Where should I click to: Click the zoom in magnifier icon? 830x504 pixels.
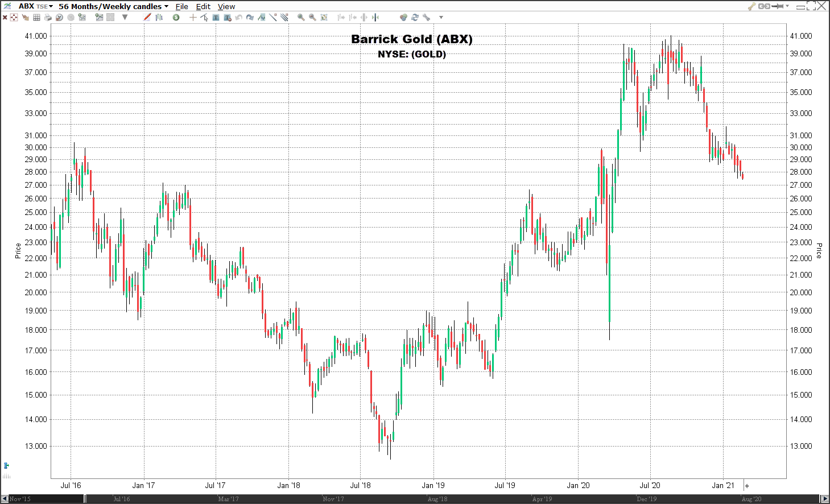point(301,18)
